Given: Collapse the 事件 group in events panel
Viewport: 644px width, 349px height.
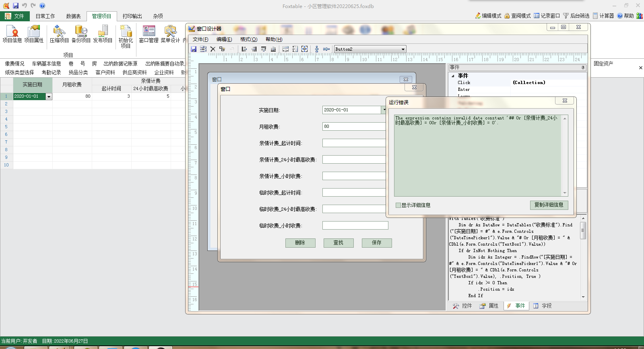Looking at the screenshot, I should click(453, 76).
